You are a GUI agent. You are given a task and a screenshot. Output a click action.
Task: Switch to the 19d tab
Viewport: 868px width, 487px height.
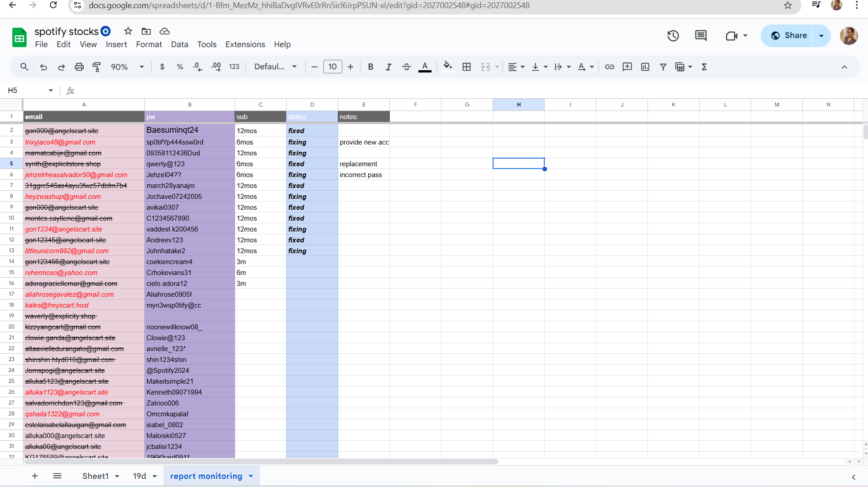pos(139,476)
